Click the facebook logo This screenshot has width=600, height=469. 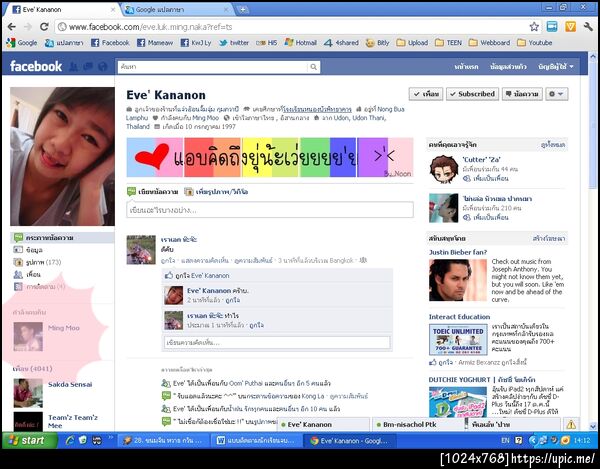(x=36, y=67)
